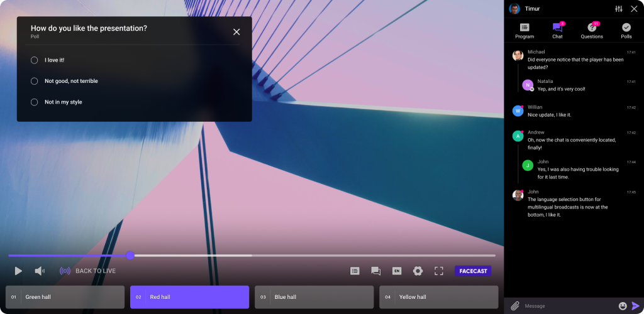This screenshot has width=644, height=314.
Task: Click 'Nice update, I like it.' message
Action: point(550,115)
